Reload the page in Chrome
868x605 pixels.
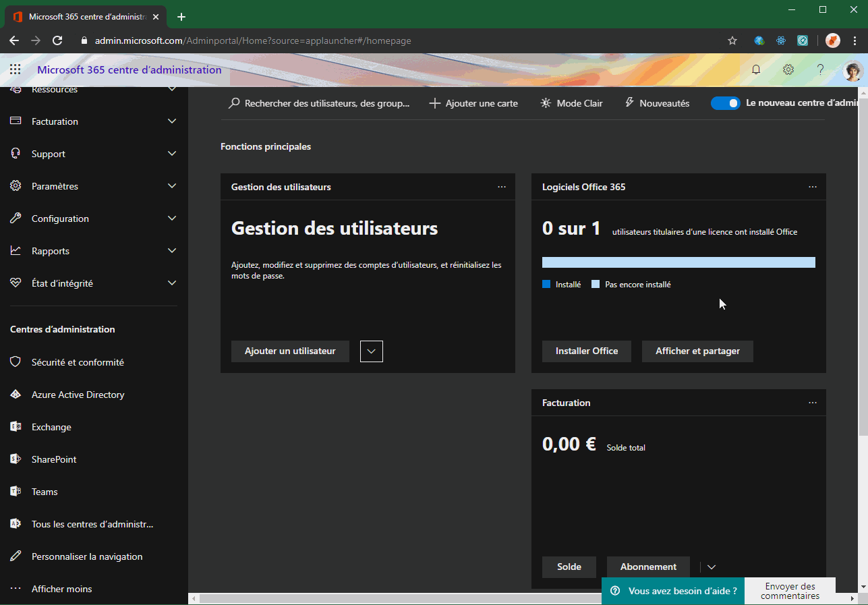[57, 40]
